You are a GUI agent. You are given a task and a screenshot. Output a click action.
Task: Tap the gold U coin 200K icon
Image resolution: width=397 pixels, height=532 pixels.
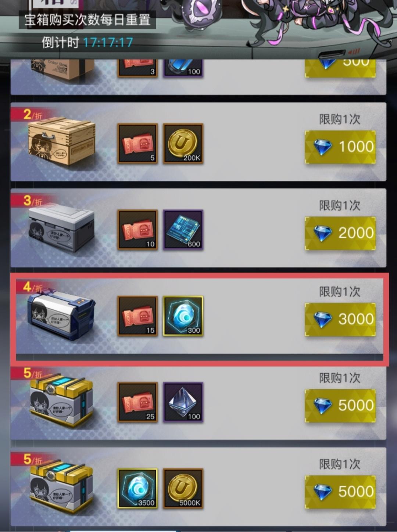[x=183, y=143]
